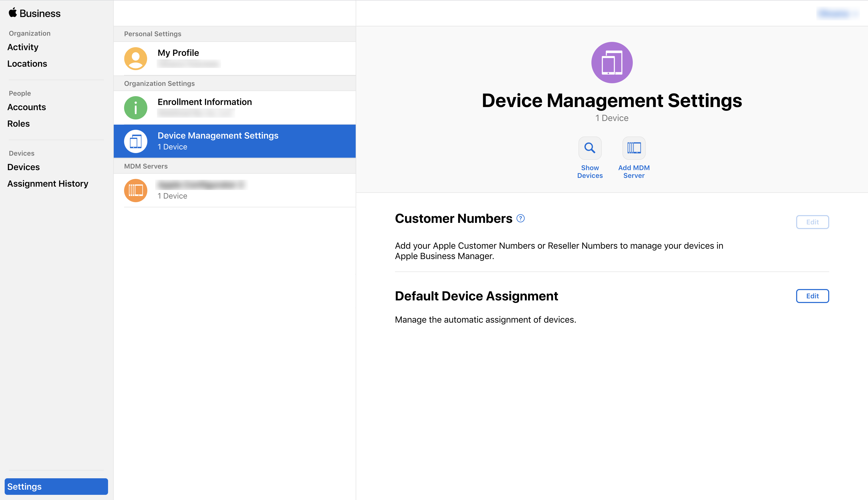Click Edit for Customer Numbers
This screenshot has height=500, width=868.
pyautogui.click(x=812, y=222)
